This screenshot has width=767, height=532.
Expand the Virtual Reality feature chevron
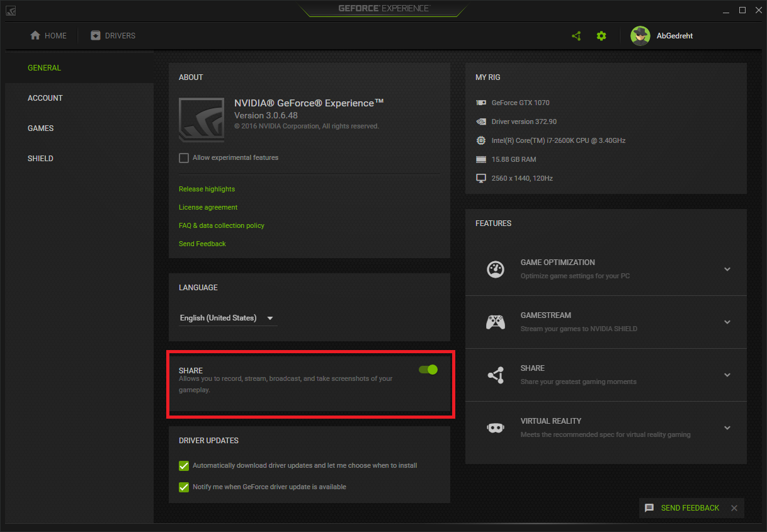[727, 427]
